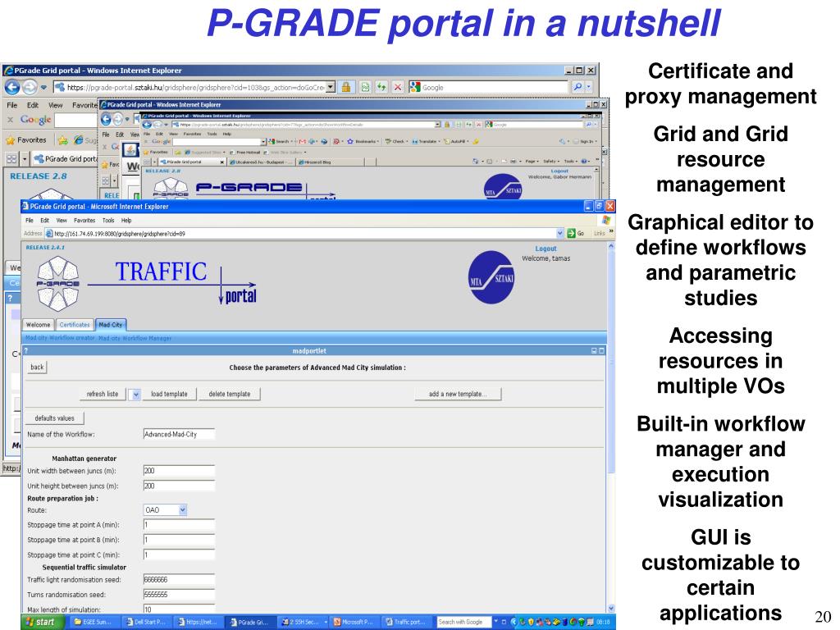Click Forward arrow in rearmost IE window
Viewport: 840px width, 630px height.
coord(30,87)
